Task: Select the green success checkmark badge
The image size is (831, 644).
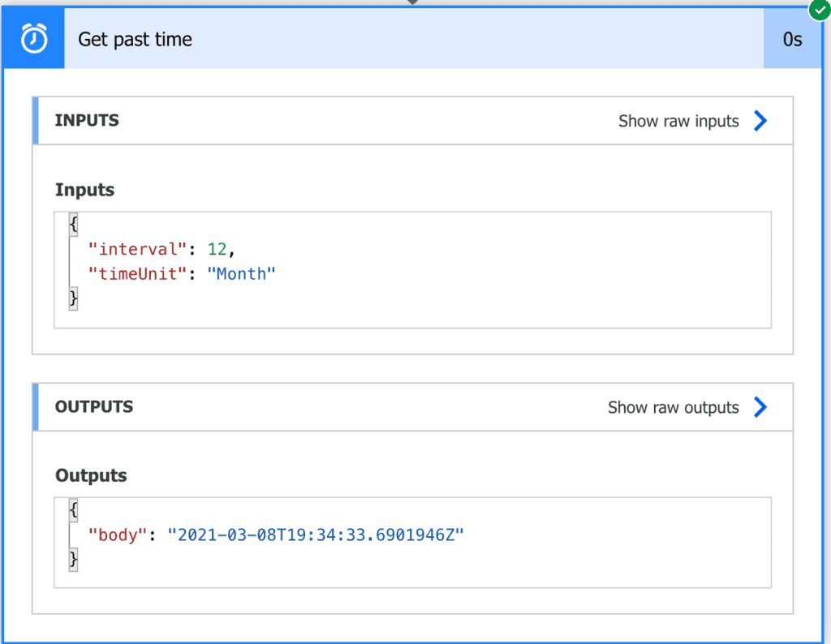Action: pyautogui.click(x=820, y=11)
